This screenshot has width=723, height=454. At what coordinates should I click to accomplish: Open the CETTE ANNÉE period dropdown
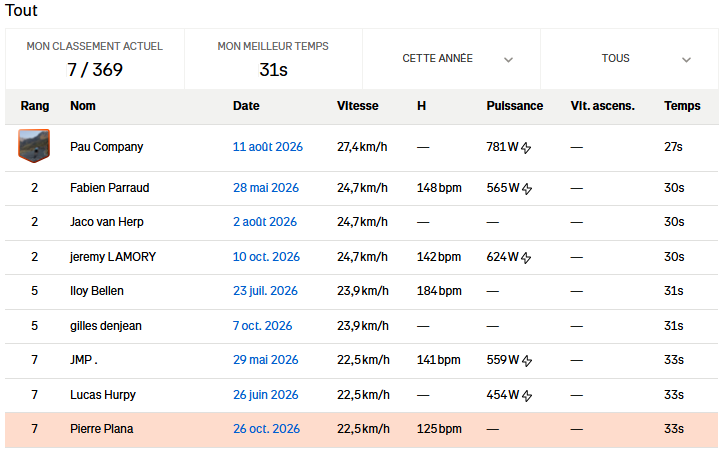451,59
